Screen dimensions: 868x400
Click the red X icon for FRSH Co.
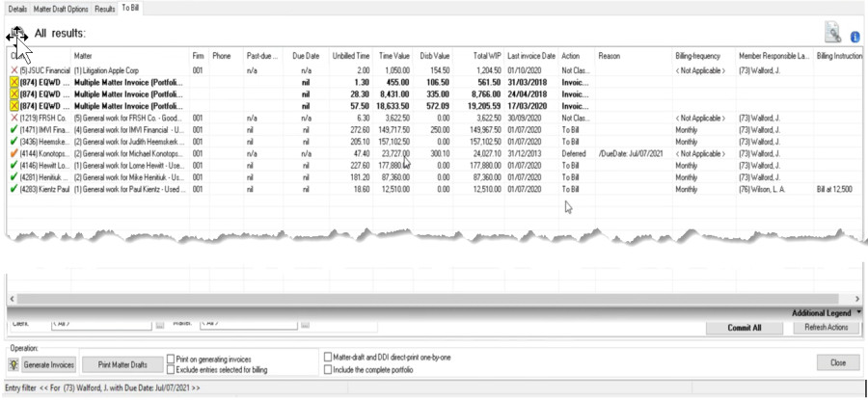14,118
